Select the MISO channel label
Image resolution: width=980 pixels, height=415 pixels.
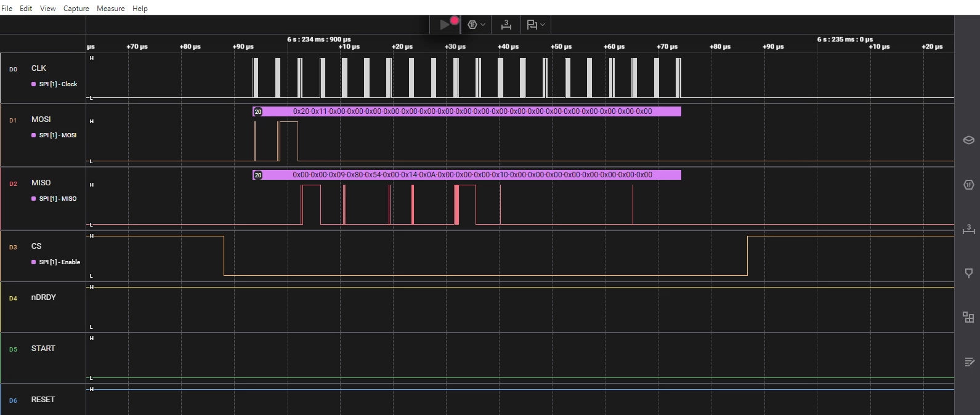pyautogui.click(x=41, y=183)
